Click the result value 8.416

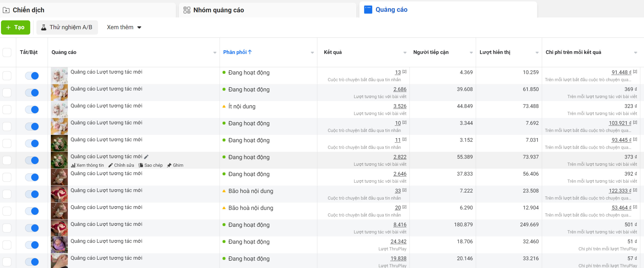tap(400, 225)
